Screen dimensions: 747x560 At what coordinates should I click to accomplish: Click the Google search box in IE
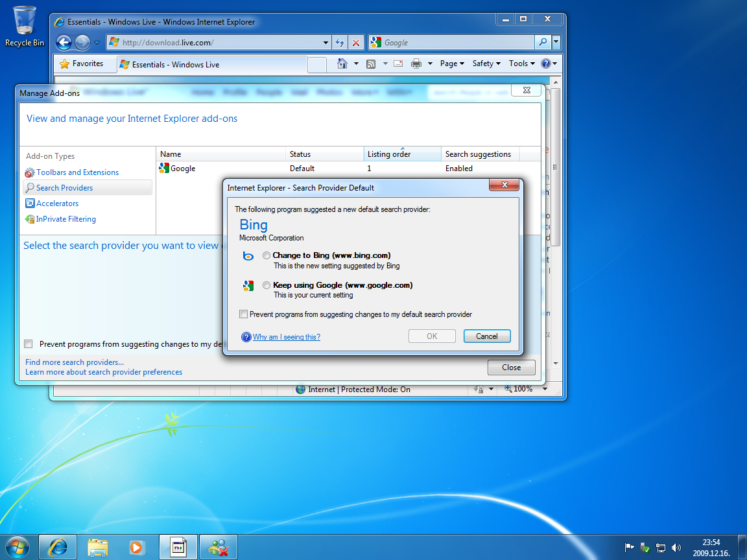pos(451,42)
